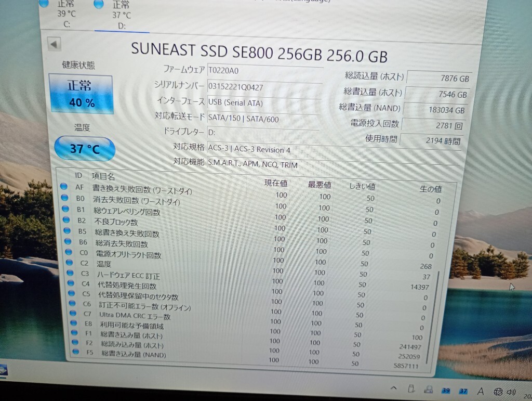The width and height of the screenshot is (532, 401).
Task: Select the 不良ブロック数 row
Action: point(250,226)
